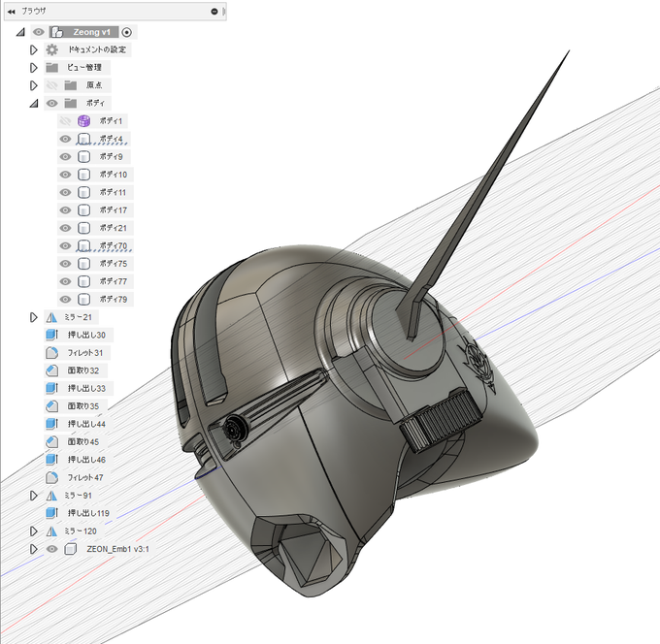Click the 押し出し119 extrude icon
This screenshot has height=644, width=660.
coord(51,513)
